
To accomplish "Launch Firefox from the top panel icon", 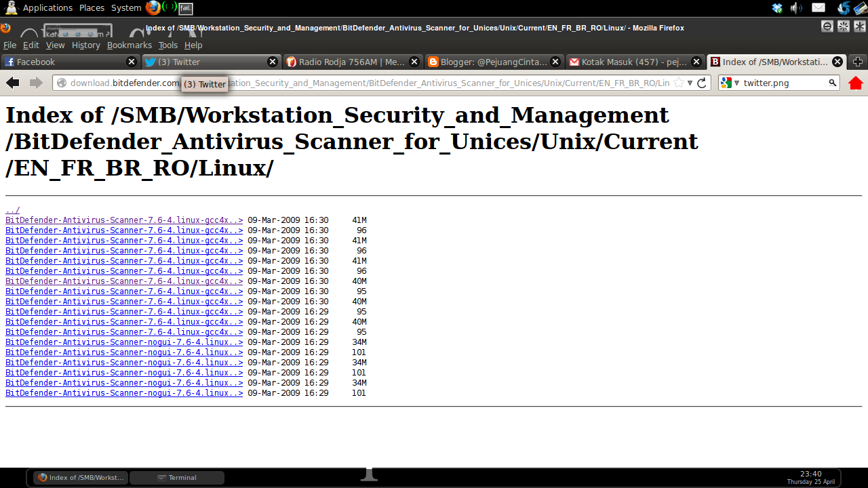I will tap(153, 7).
